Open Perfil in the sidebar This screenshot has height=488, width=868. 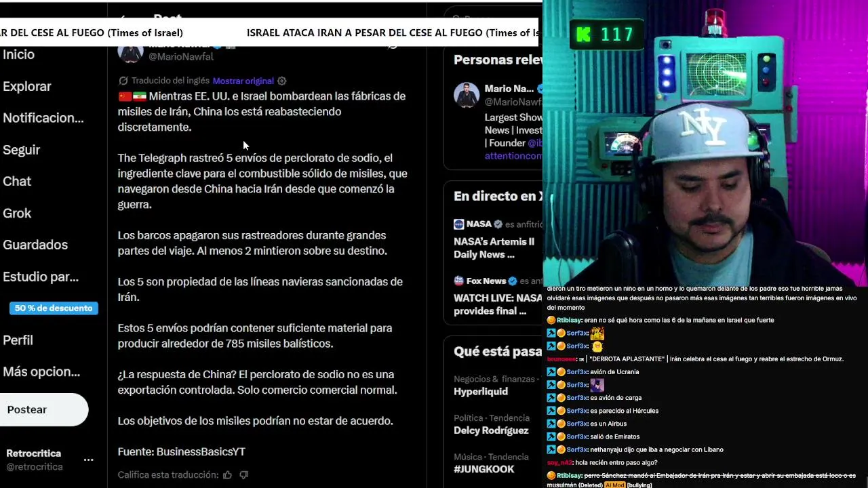pyautogui.click(x=18, y=340)
